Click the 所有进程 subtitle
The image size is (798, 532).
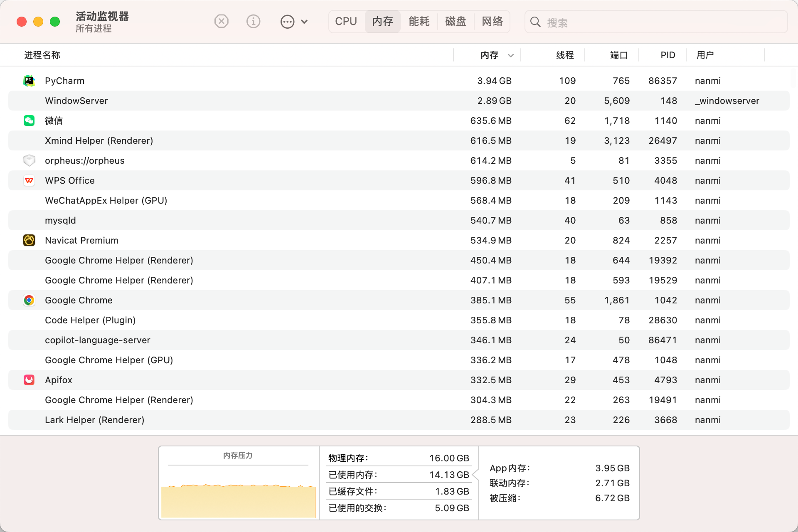94,29
